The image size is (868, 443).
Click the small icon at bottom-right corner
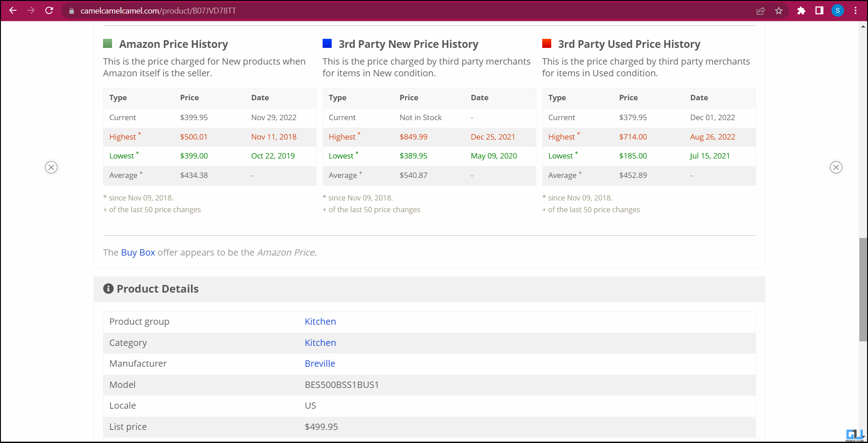coord(855,434)
